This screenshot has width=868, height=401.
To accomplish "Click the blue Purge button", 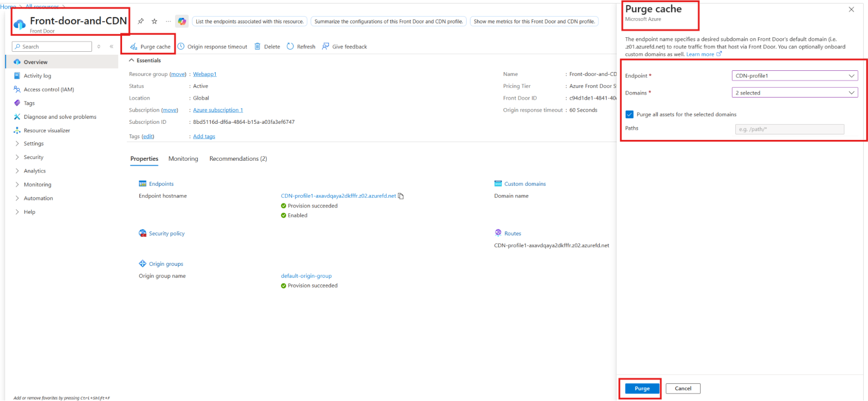I will point(642,388).
